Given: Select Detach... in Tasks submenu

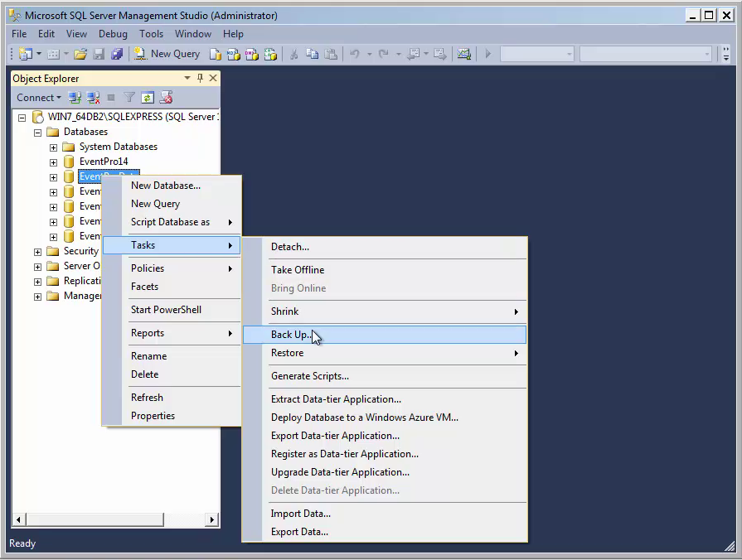Looking at the screenshot, I should click(x=384, y=247).
